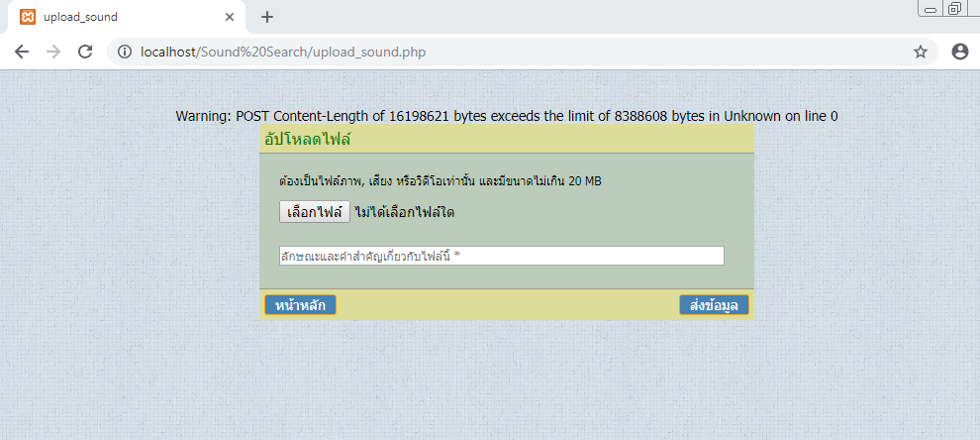Close the upload_sound tab
The width and height of the screenshot is (980, 440).
coord(230,17)
